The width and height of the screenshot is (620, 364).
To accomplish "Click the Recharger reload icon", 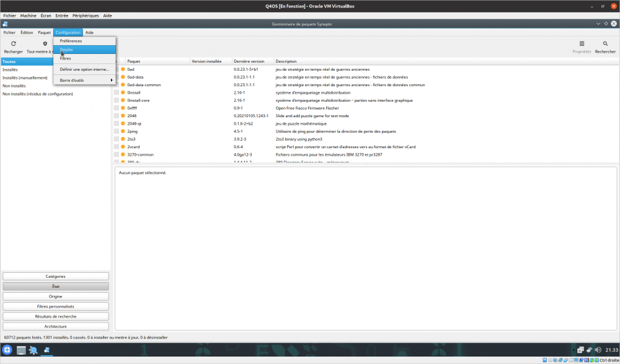I will click(x=13, y=44).
